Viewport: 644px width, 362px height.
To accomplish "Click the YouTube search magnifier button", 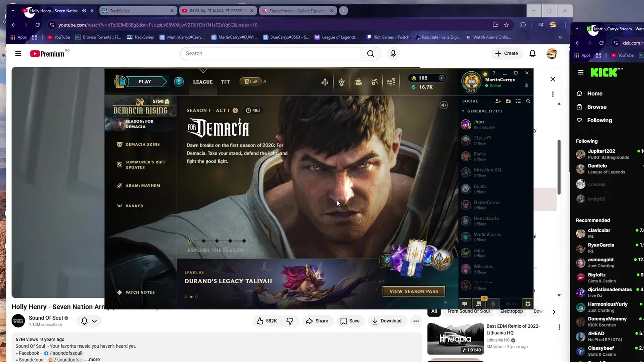I will pos(371,53).
